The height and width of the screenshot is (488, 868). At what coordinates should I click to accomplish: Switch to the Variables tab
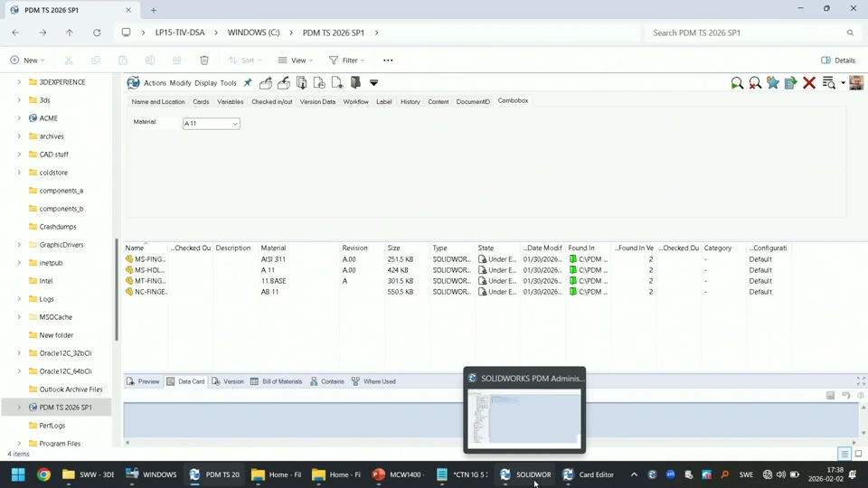point(231,102)
